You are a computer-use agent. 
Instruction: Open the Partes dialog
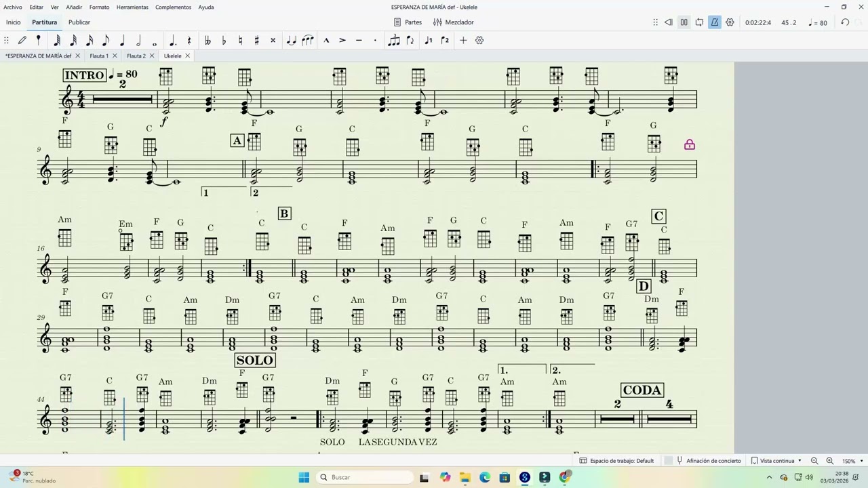[408, 22]
